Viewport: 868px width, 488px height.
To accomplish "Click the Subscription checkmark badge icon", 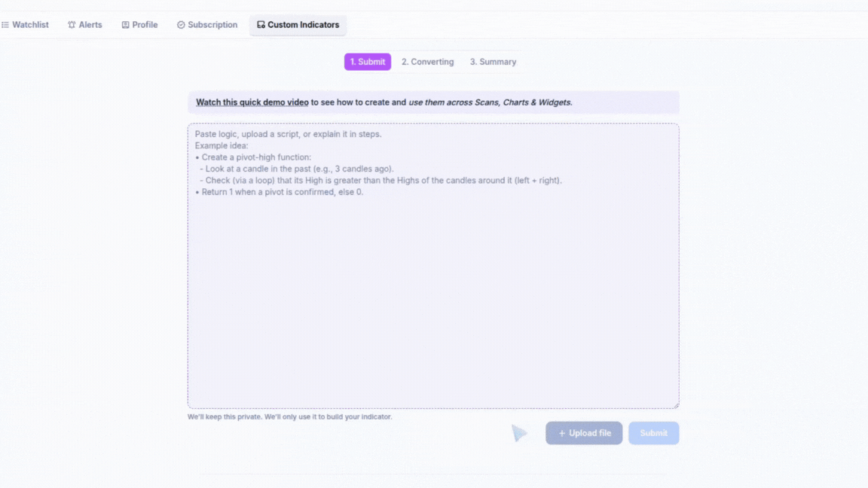I will (181, 25).
